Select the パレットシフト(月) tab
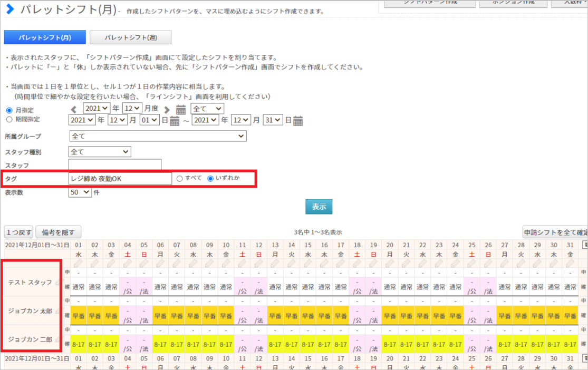588x370 pixels. tap(45, 37)
